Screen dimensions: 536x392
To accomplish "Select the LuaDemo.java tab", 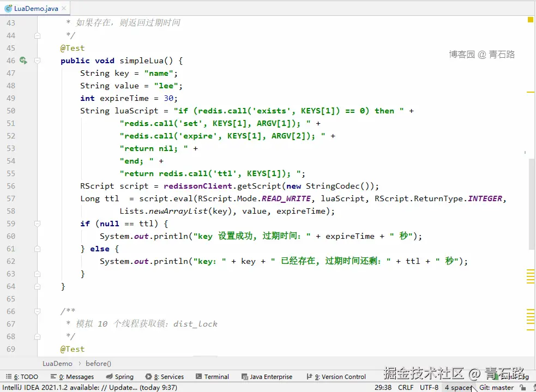I will tap(36, 9).
